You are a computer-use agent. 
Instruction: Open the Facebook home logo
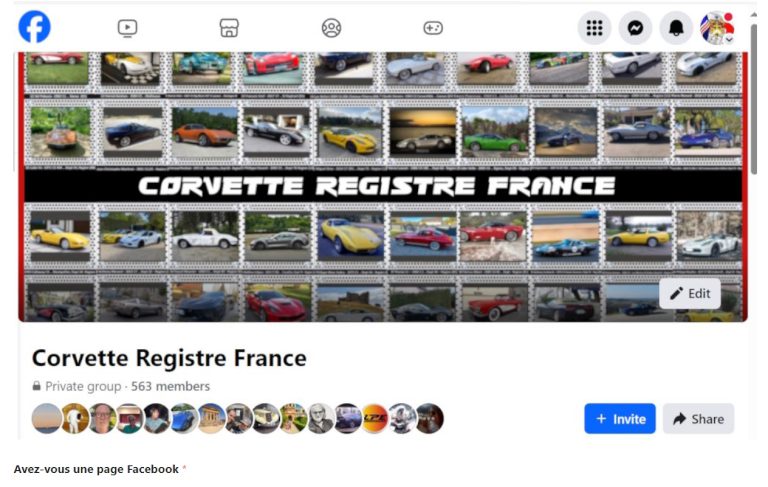(34, 27)
